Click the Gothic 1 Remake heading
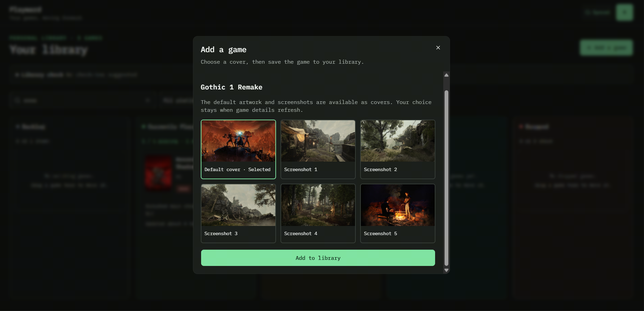 [x=231, y=87]
